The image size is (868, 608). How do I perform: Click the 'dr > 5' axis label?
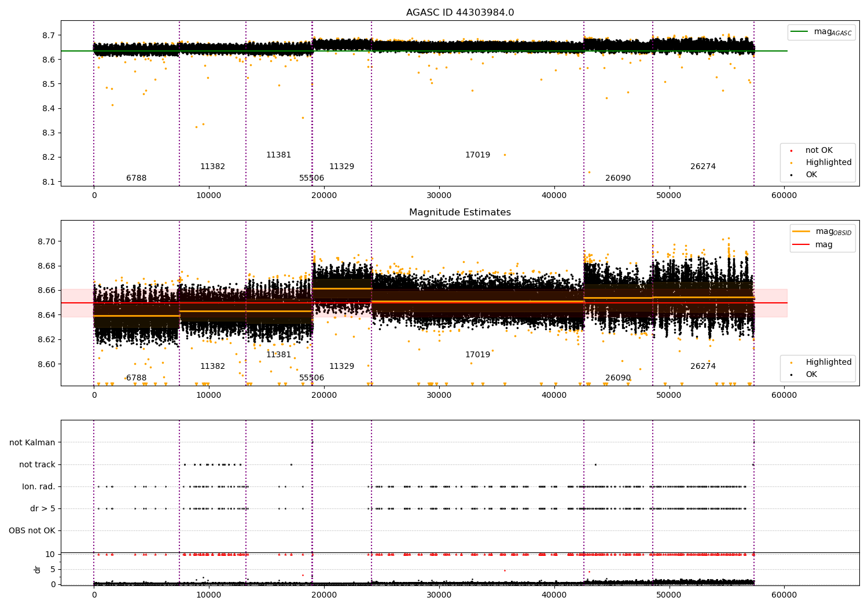[x=43, y=509]
